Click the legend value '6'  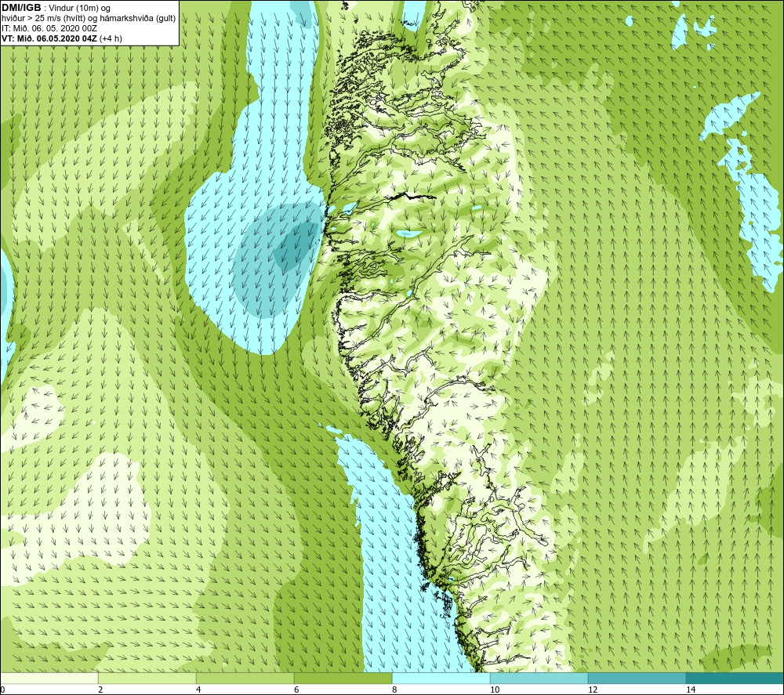coord(296,690)
